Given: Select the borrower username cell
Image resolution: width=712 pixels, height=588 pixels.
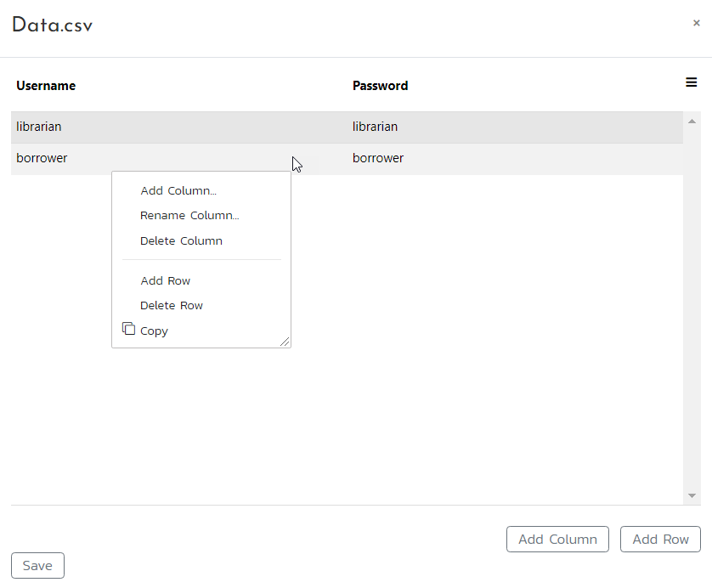Looking at the screenshot, I should click(x=42, y=159).
